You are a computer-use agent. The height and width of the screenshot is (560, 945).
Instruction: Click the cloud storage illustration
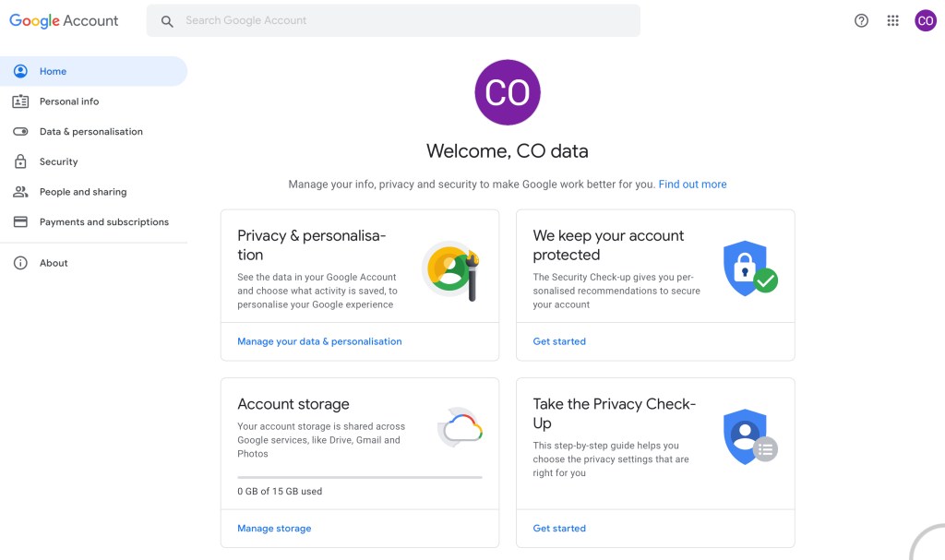coord(461,427)
